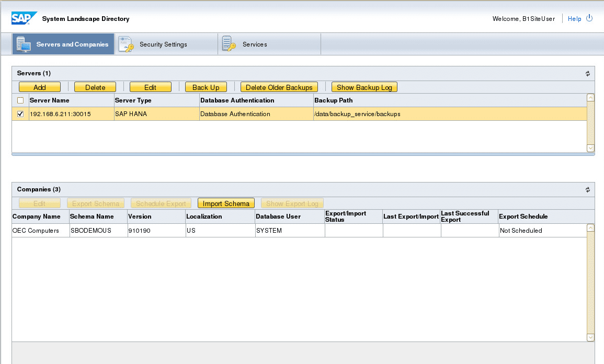Switch to the Security Settings tab
The image size is (604, 364).
click(164, 44)
